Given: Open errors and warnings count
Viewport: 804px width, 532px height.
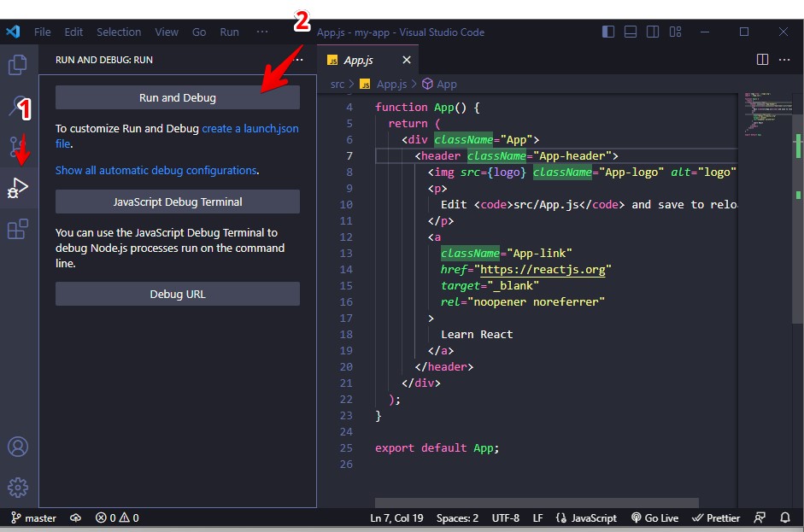Looking at the screenshot, I should (117, 518).
